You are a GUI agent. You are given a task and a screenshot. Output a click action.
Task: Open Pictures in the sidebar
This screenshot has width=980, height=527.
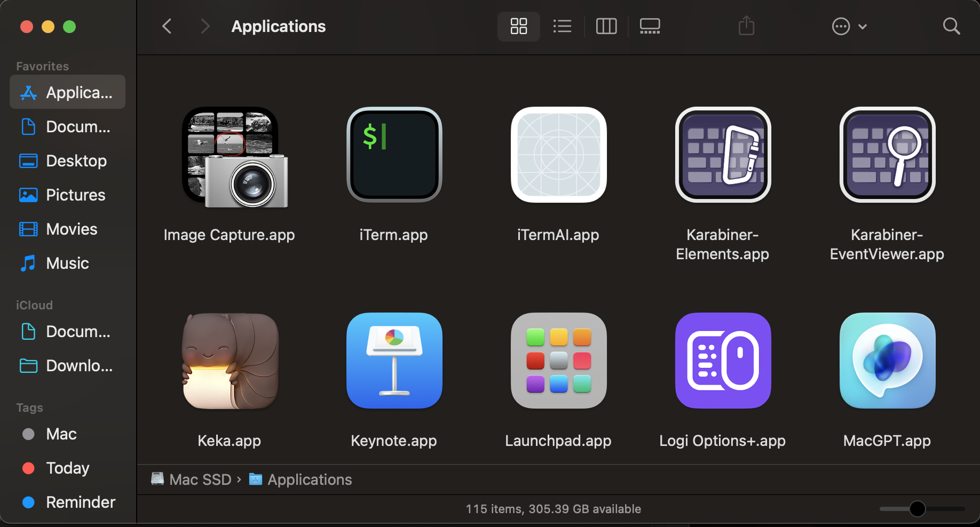(67, 195)
